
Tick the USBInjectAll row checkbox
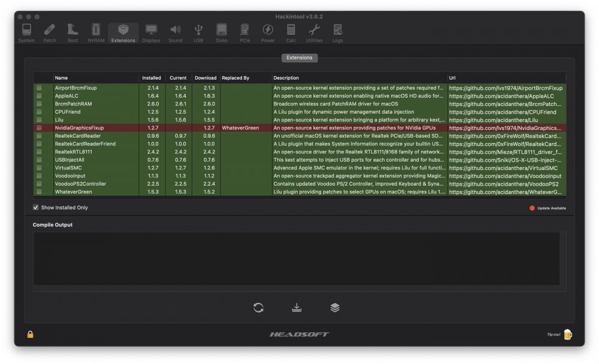tap(39, 160)
